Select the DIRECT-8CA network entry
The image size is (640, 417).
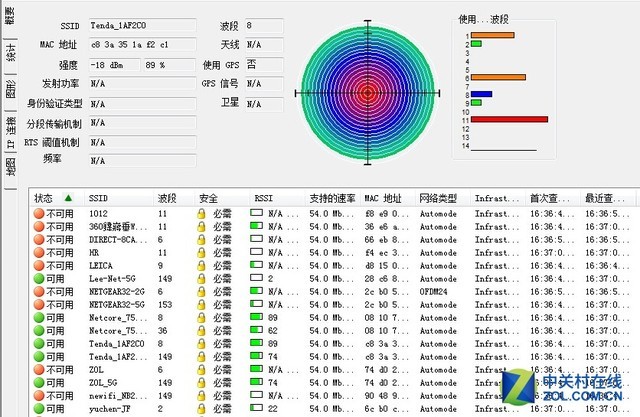point(334,240)
